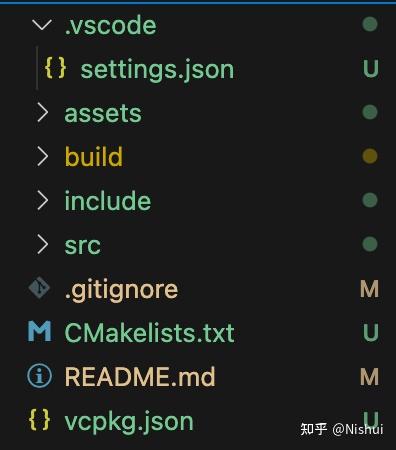396x450 pixels.
Task: Select the vcpkg.json file
Action: coord(129,422)
